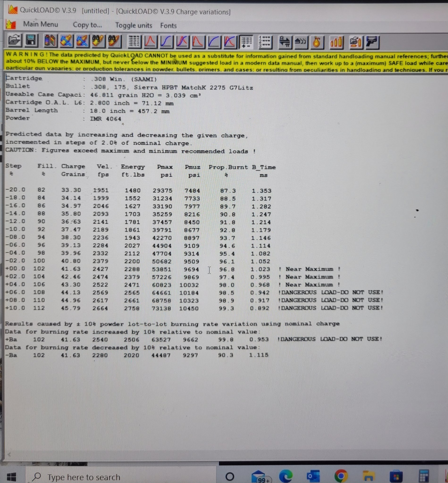This screenshot has height=483, width=448.
Task: Open the Copy to... menu
Action: (x=88, y=25)
